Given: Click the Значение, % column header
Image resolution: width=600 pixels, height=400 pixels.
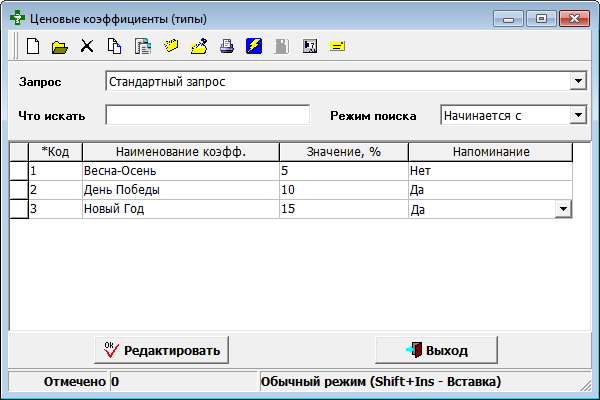Looking at the screenshot, I should [x=344, y=152].
